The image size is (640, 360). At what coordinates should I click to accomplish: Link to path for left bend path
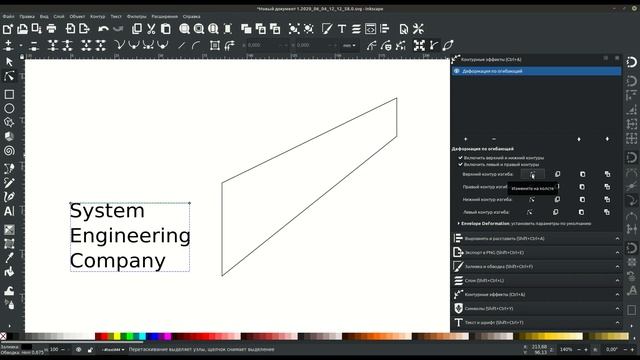(x=607, y=212)
